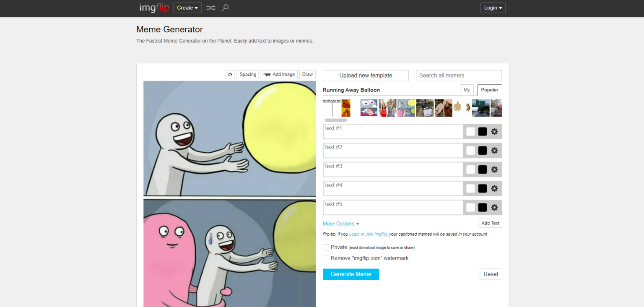The image size is (644, 307).
Task: Select the Popular templates tab
Action: 489,90
